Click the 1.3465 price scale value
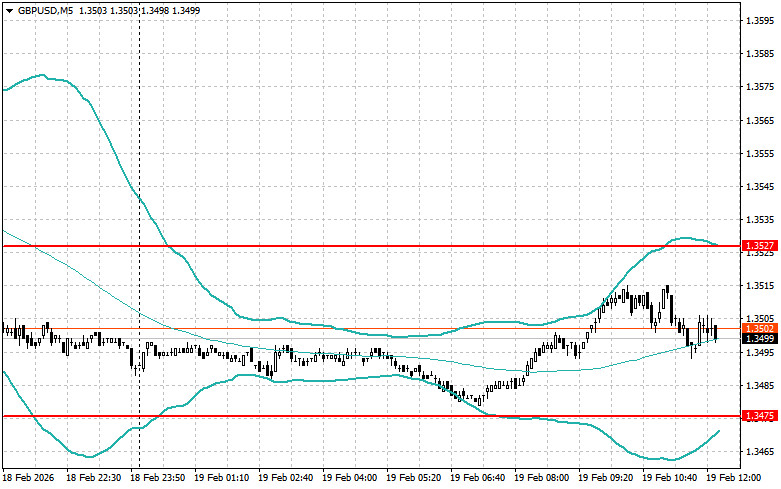Viewport: 781px width, 489px height. pyautogui.click(x=760, y=452)
